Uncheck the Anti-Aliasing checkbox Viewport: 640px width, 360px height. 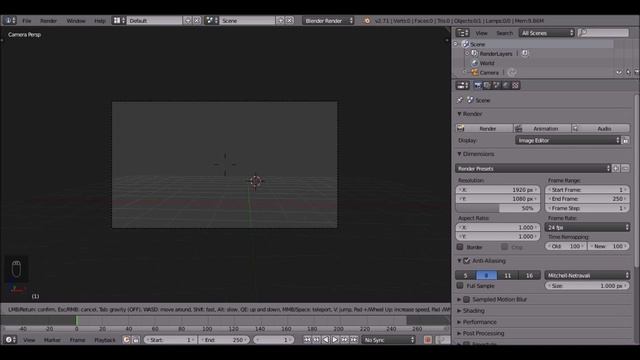point(467,260)
